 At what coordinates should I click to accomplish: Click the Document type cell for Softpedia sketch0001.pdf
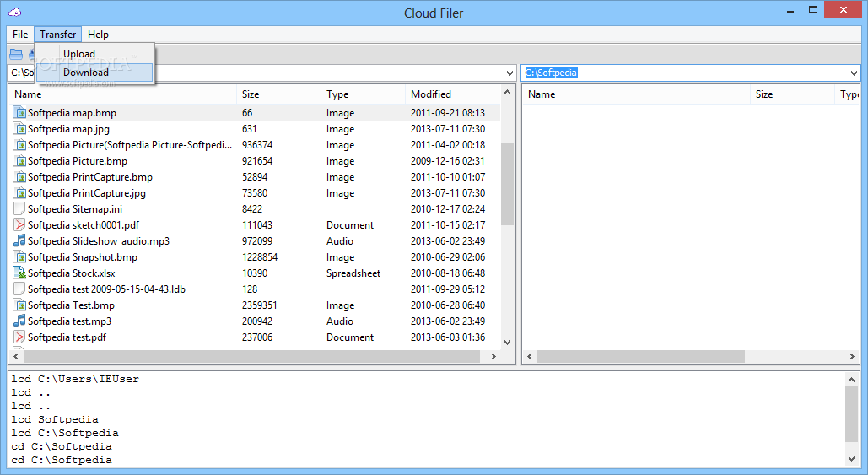pyautogui.click(x=350, y=225)
